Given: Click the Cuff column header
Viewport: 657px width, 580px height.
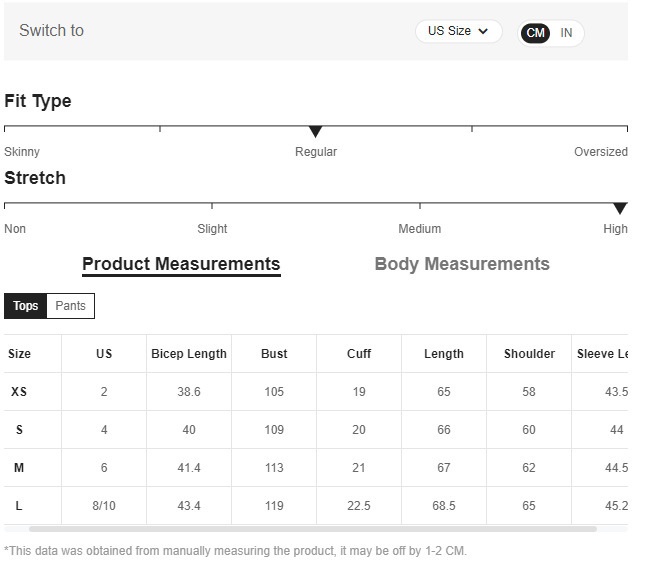Looking at the screenshot, I should [359, 354].
